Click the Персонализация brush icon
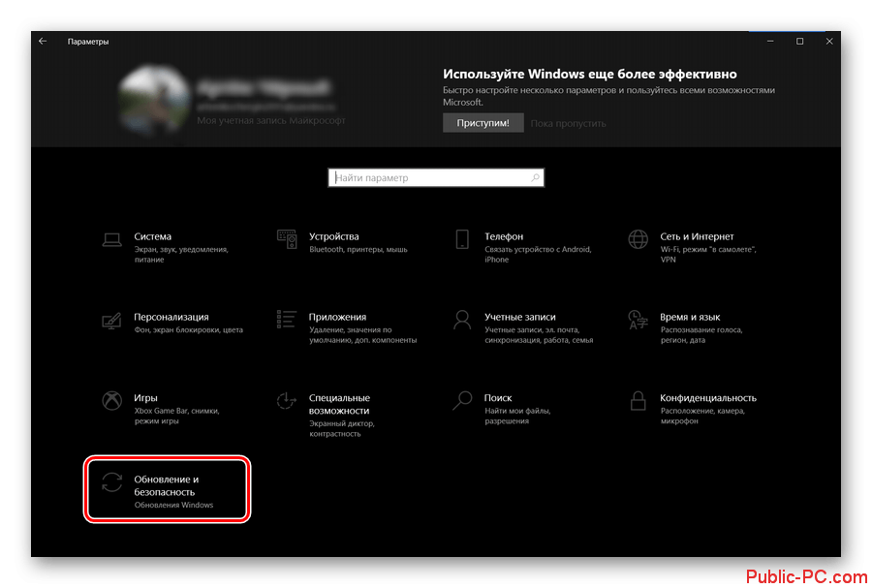872x588 pixels. pyautogui.click(x=111, y=321)
